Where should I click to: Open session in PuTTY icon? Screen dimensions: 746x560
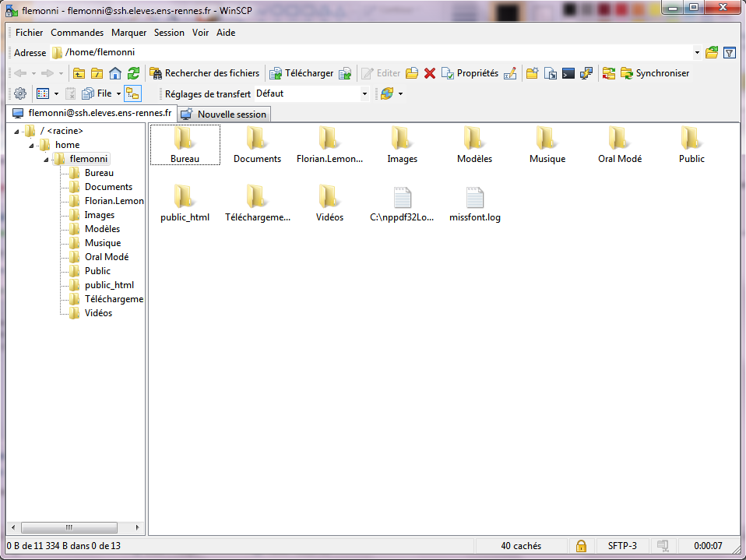point(586,73)
